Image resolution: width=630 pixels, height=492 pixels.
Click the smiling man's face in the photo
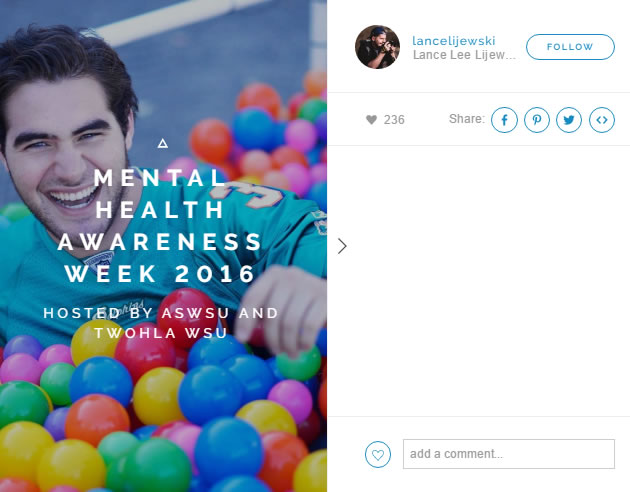coord(66,161)
